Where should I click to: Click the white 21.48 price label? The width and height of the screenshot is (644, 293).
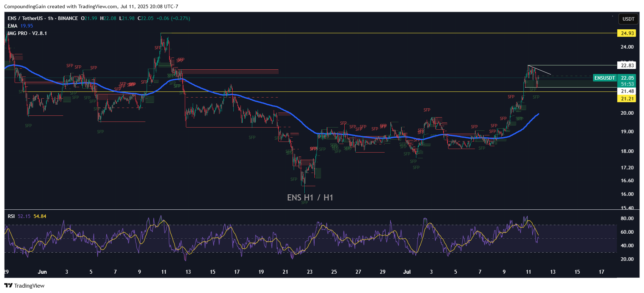[627, 91]
